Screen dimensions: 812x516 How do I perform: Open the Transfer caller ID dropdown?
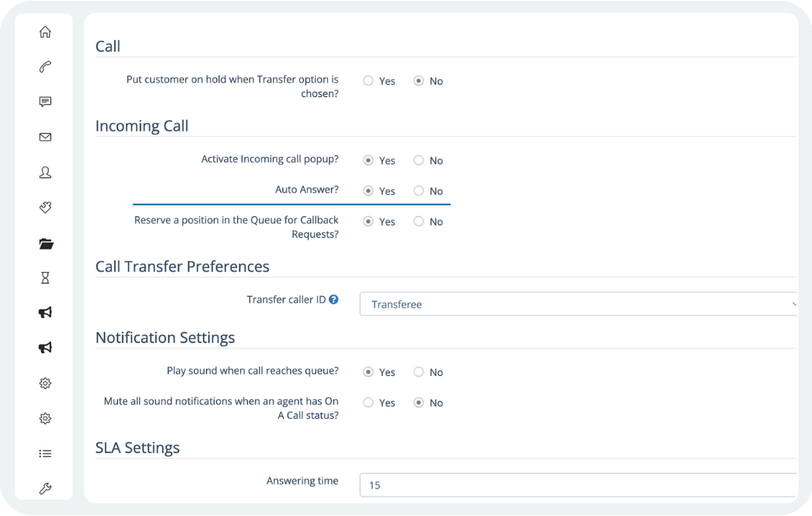(577, 304)
